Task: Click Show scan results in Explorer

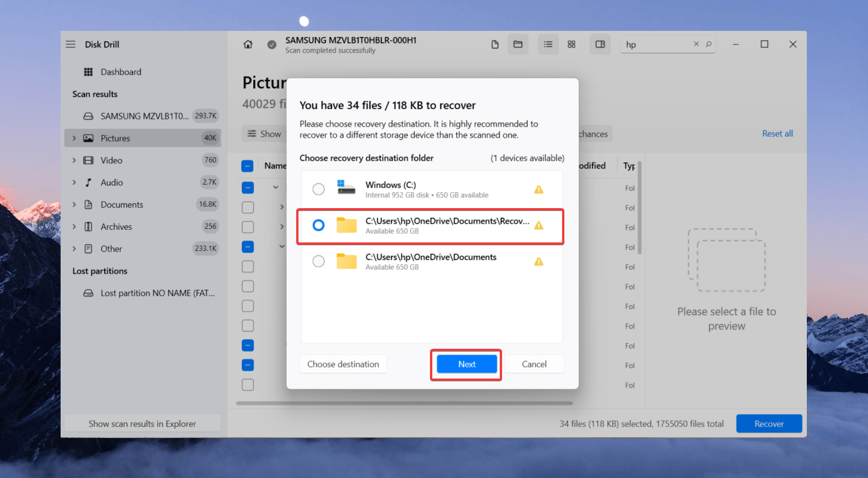Action: (x=142, y=424)
